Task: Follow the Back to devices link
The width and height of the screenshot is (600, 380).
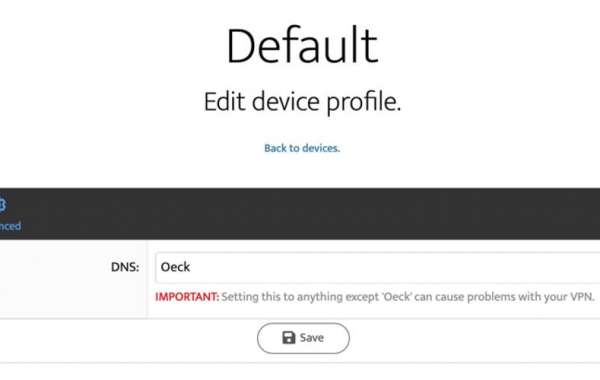Action: click(x=302, y=148)
